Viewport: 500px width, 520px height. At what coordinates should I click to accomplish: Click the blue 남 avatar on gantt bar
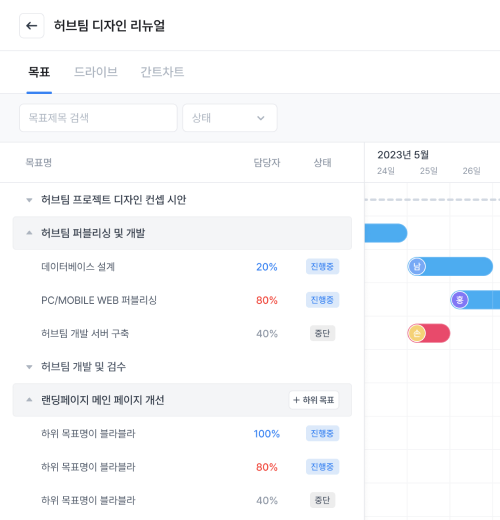point(417,266)
